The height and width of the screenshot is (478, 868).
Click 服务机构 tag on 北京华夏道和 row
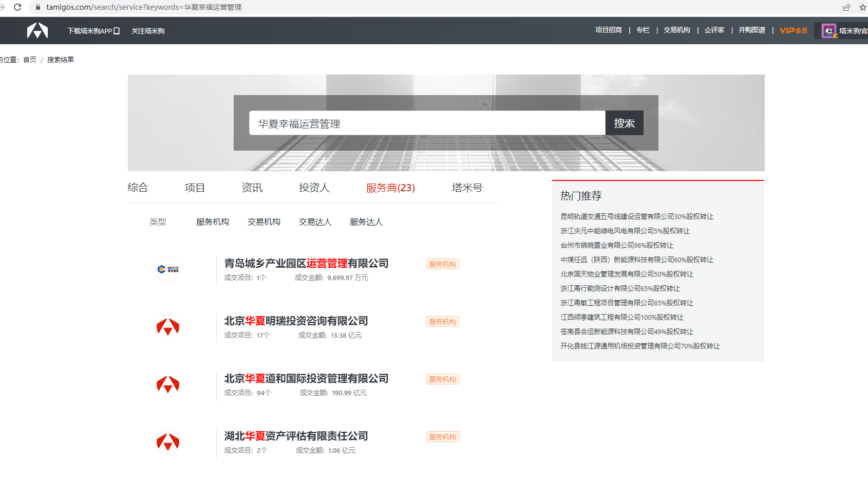pyautogui.click(x=443, y=379)
